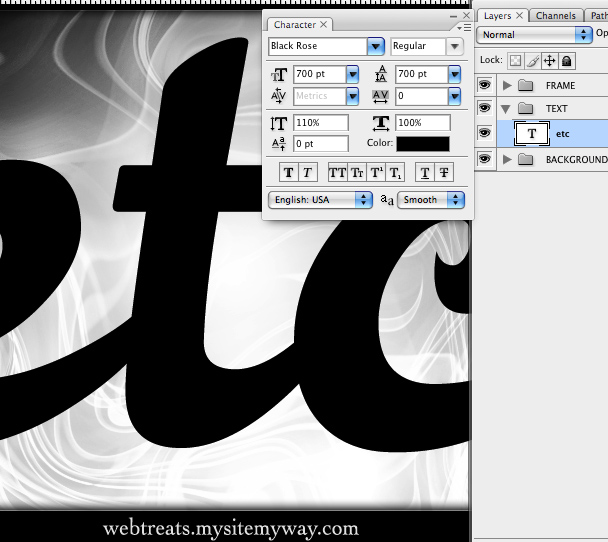
Task: Close the Layers tab
Action: (x=520, y=16)
